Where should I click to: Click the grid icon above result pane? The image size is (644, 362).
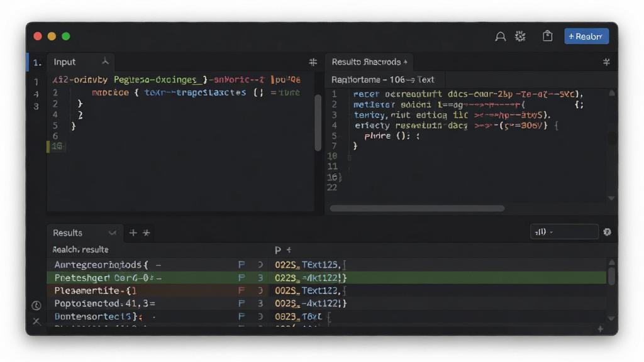pos(606,62)
